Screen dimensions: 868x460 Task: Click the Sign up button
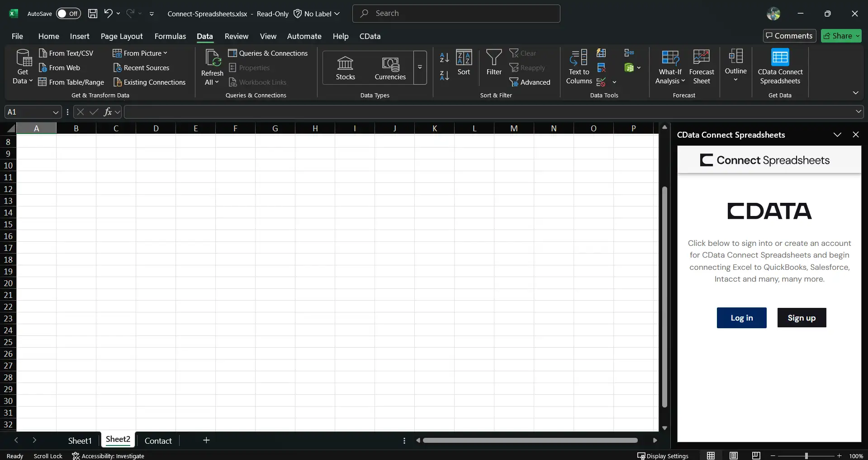(x=802, y=318)
